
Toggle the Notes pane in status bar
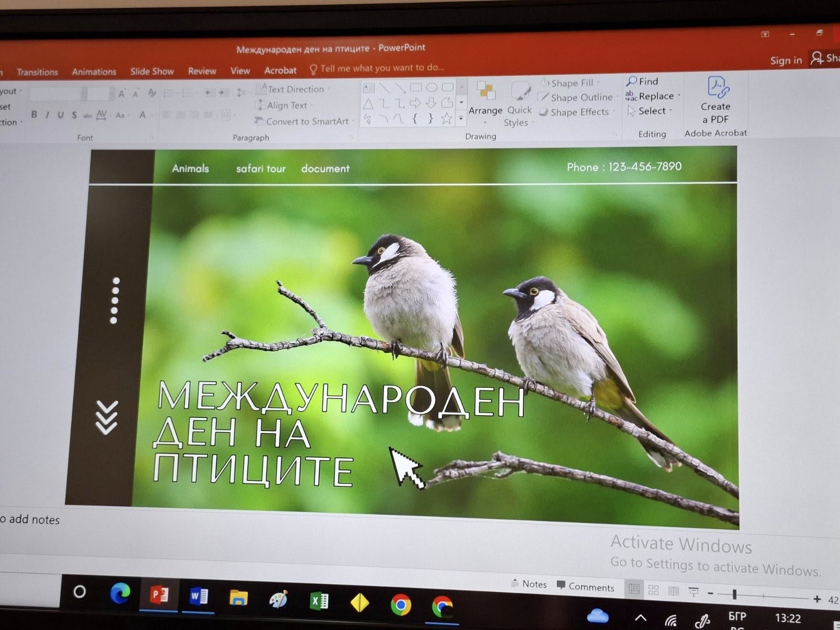[x=529, y=584]
